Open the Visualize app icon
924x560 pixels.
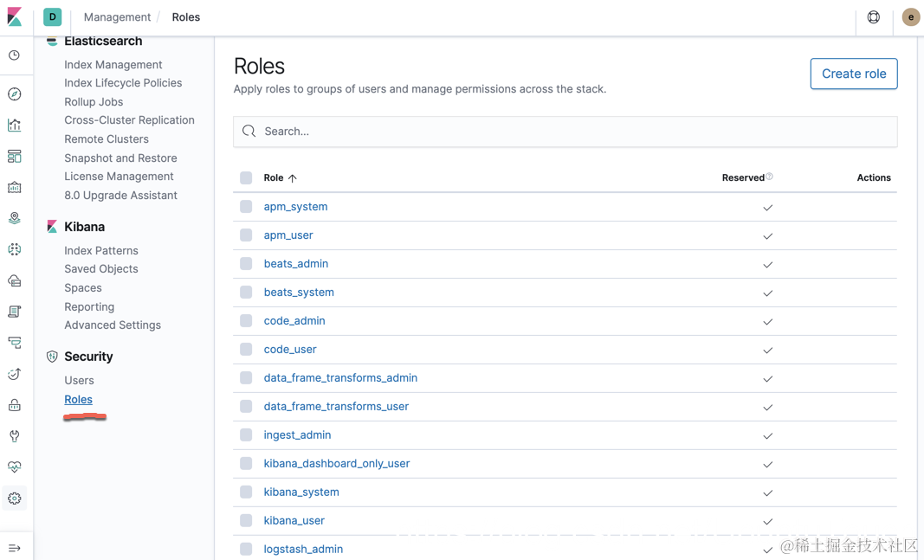tap(15, 126)
